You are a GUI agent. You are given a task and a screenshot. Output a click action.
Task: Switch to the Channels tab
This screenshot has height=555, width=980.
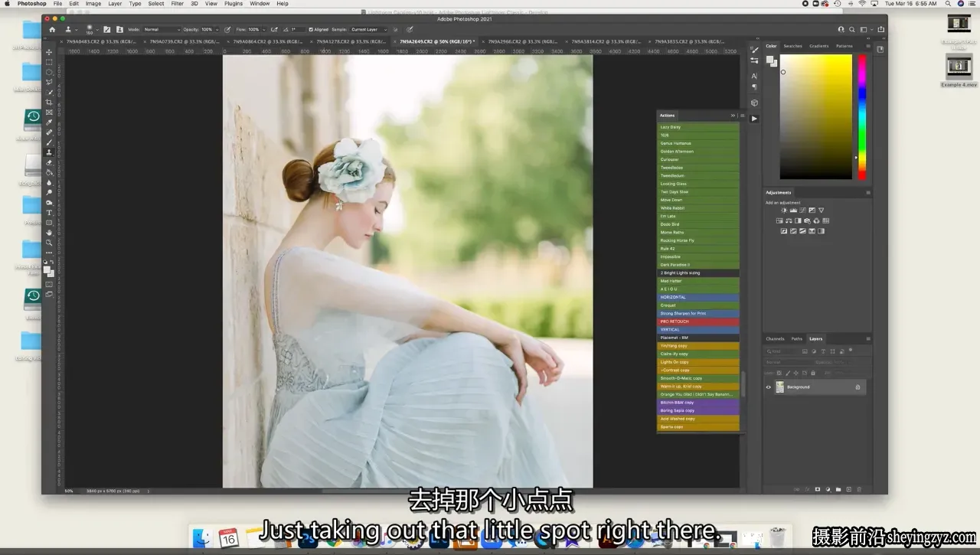(776, 338)
